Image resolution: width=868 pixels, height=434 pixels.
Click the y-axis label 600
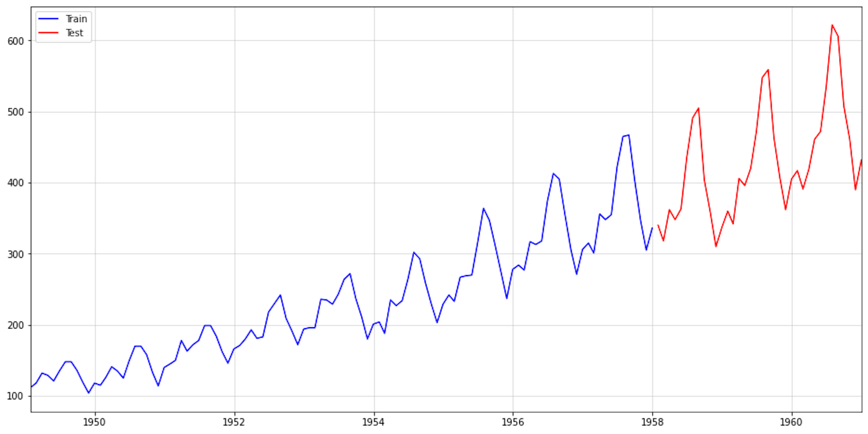(15, 41)
